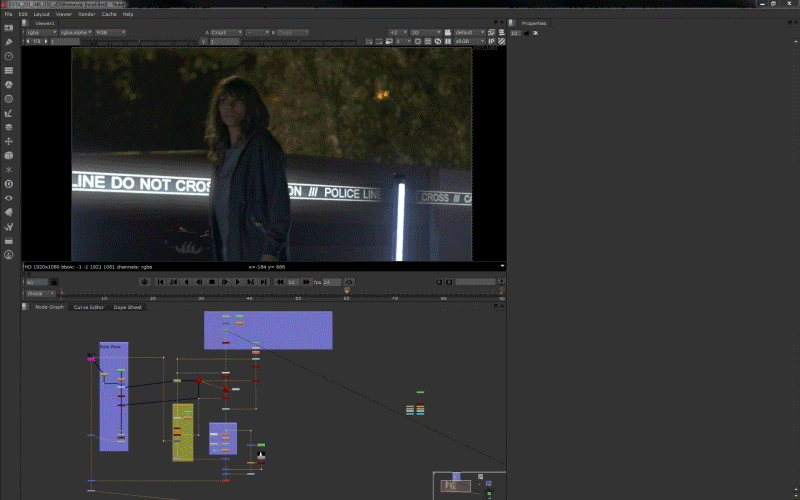800x500 pixels.
Task: Click the freeze viewer snowflake icon
Action: pyautogui.click(x=145, y=282)
